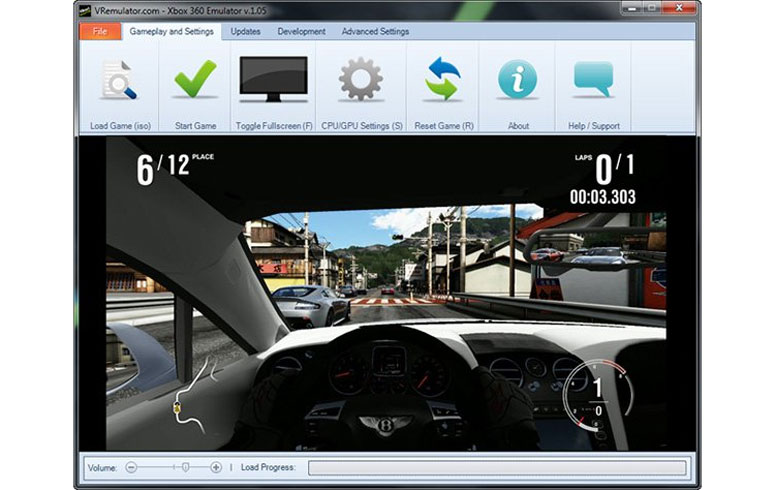The height and width of the screenshot is (490, 775).
Task: Click the "Load Progress:" label
Action: [x=268, y=467]
